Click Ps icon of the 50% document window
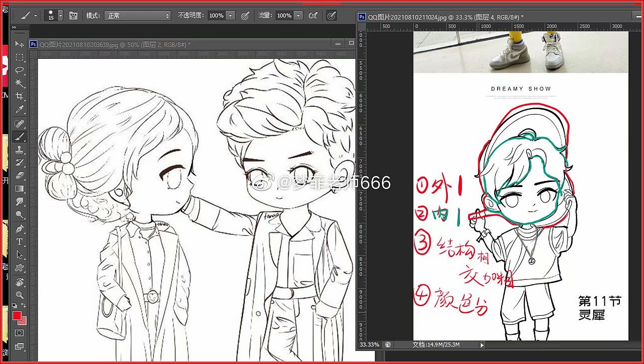Image resolution: width=644 pixels, height=364 pixels. tap(34, 44)
